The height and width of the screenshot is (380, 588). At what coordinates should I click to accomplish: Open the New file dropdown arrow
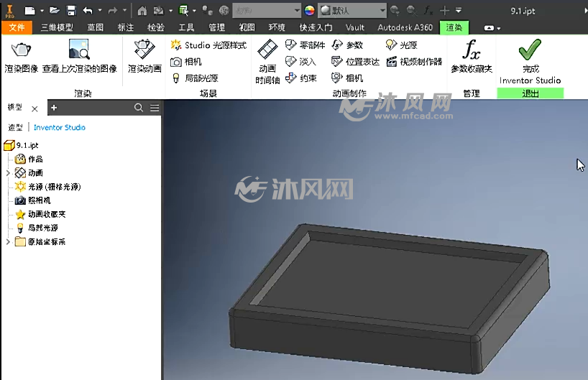point(42,11)
